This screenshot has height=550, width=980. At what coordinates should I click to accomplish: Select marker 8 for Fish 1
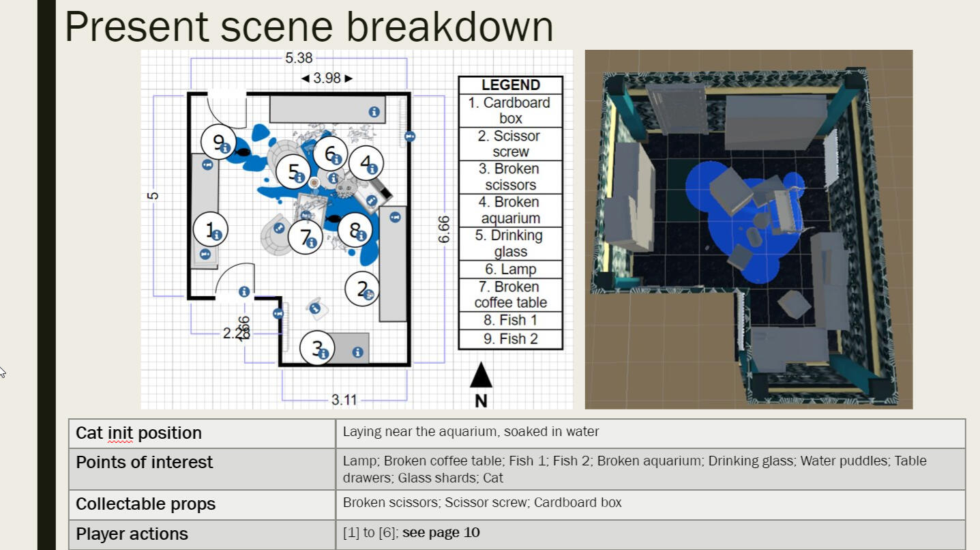click(x=355, y=231)
